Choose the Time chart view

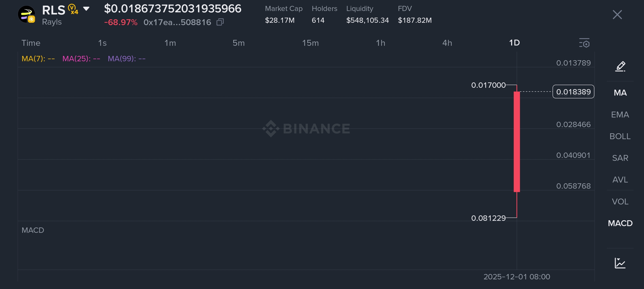coord(31,43)
